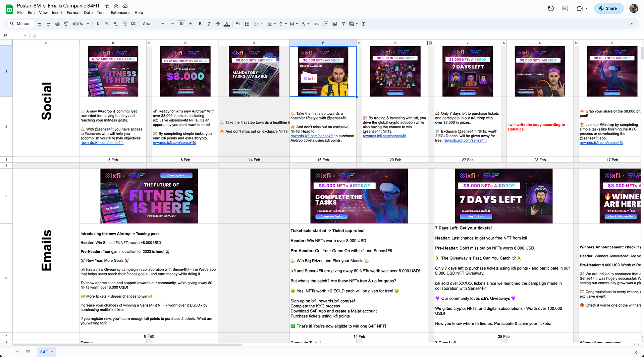Click the Share button

[x=608, y=8]
